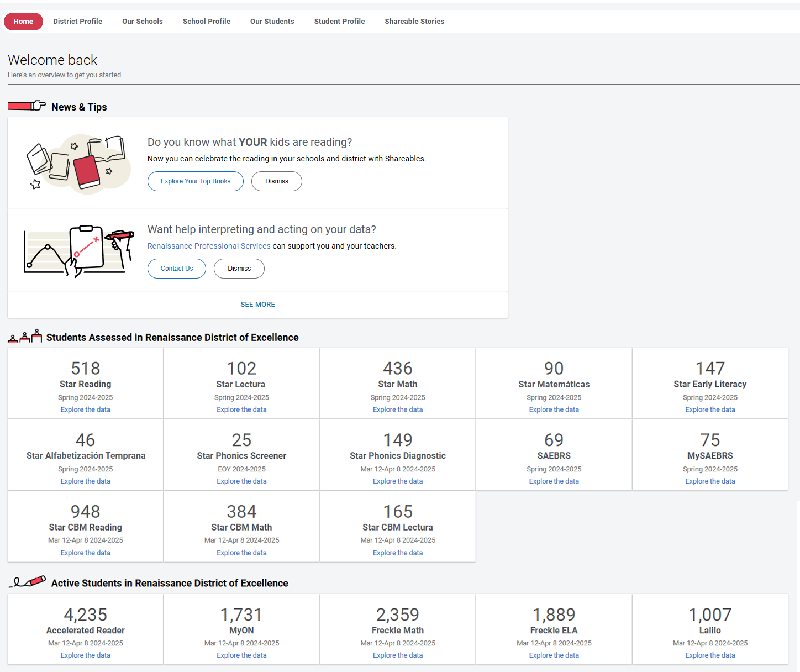Explore the data for Freckle Math

398,655
